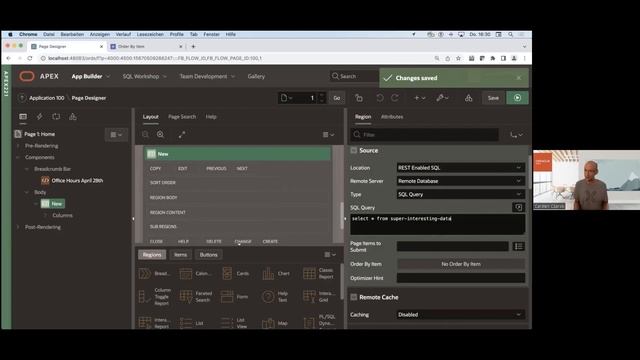Click the No Order By Item button
640x360 pixels.
(x=460, y=264)
